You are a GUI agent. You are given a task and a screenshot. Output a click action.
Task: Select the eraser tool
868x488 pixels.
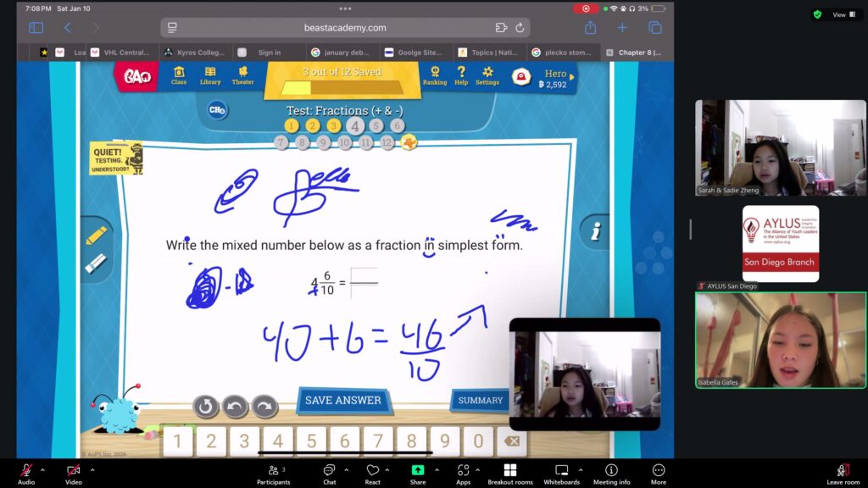coord(96,263)
